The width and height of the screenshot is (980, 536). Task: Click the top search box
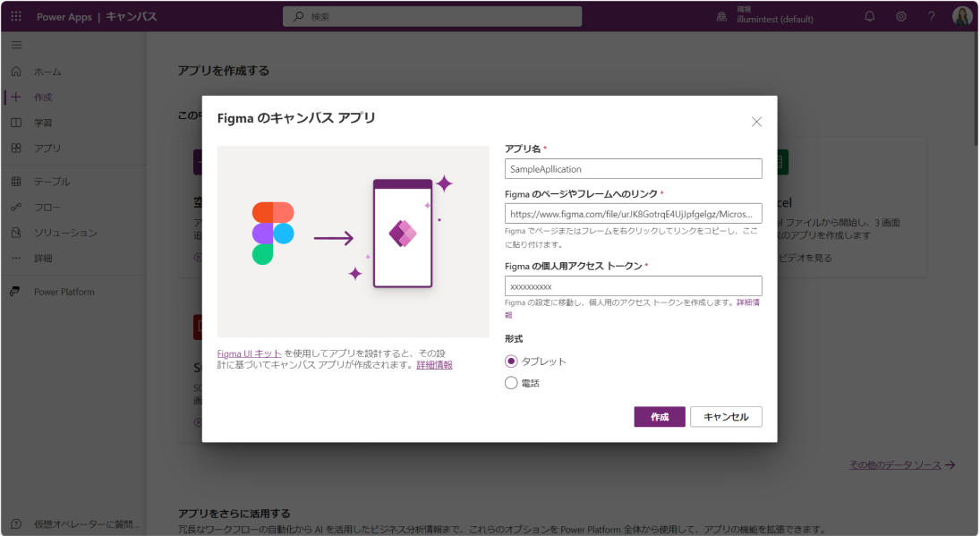click(432, 16)
